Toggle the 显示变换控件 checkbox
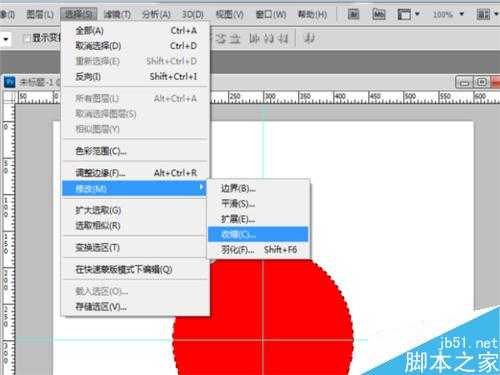 tap(26, 39)
